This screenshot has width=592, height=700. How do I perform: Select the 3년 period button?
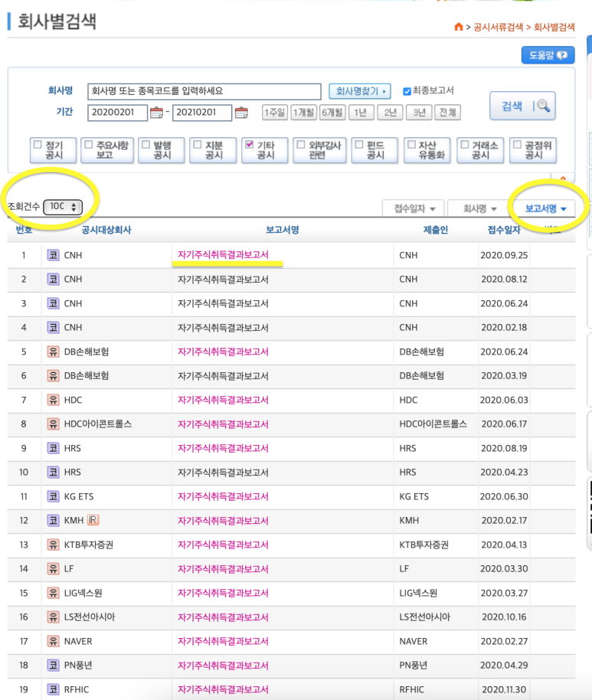[419, 113]
